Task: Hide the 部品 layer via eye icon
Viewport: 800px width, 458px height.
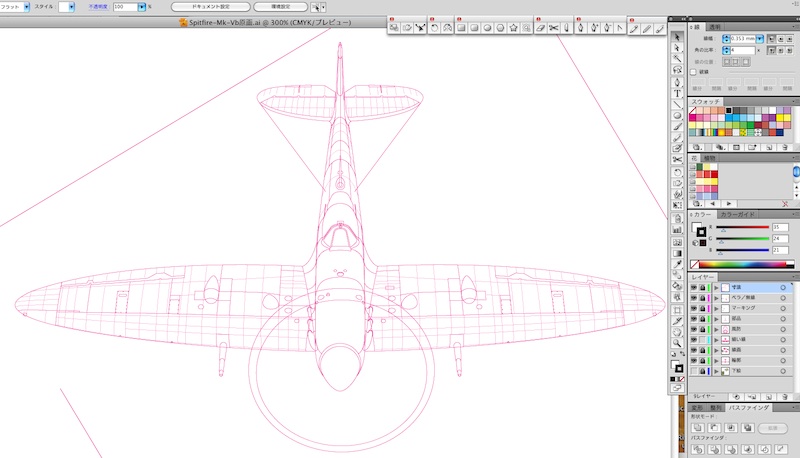Action: click(693, 319)
